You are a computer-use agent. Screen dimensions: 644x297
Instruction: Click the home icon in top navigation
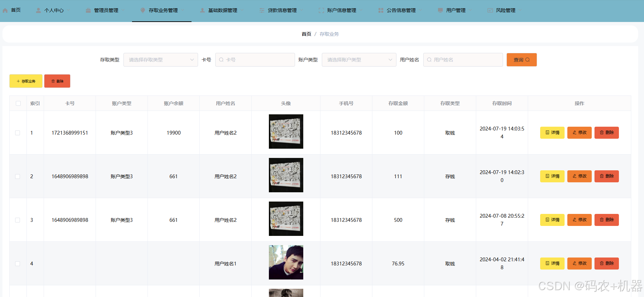coord(5,10)
